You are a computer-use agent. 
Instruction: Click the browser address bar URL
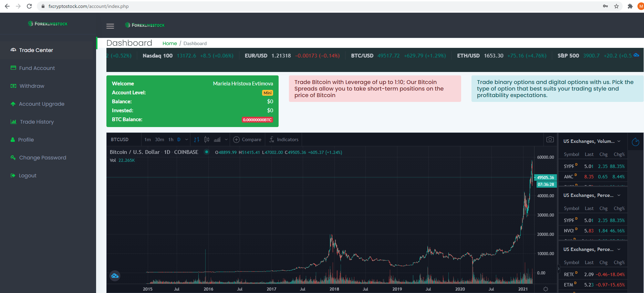point(89,6)
